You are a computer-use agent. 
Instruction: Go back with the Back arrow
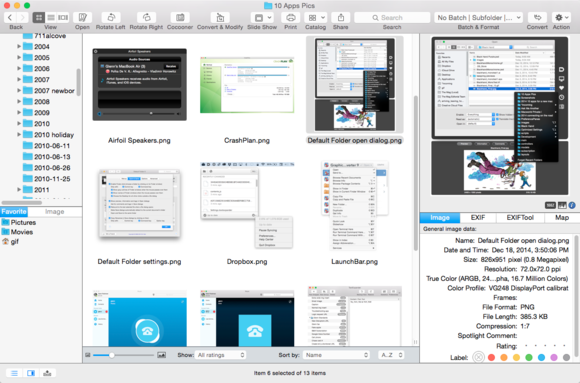[x=10, y=17]
